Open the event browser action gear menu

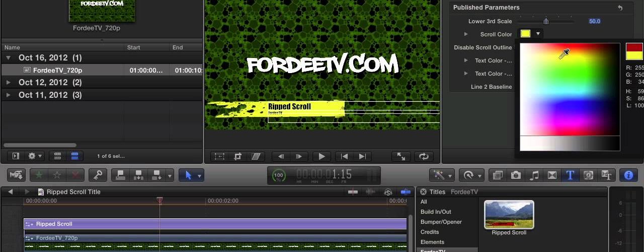click(35, 156)
